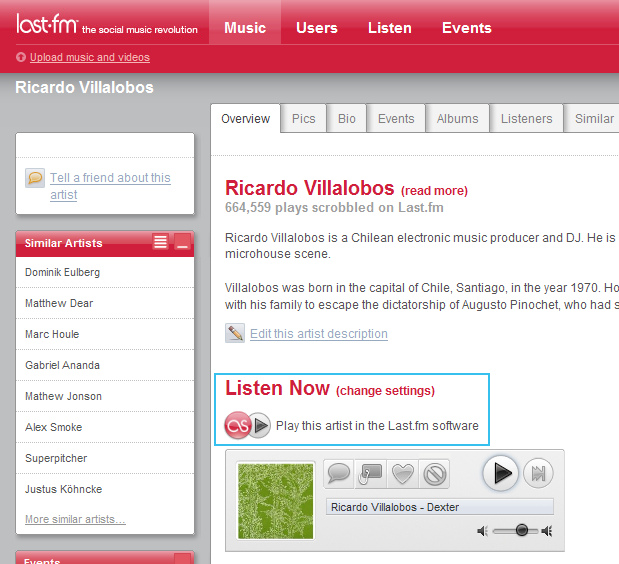
Task: Open similar artist Mathew Jonson
Action: click(x=64, y=396)
